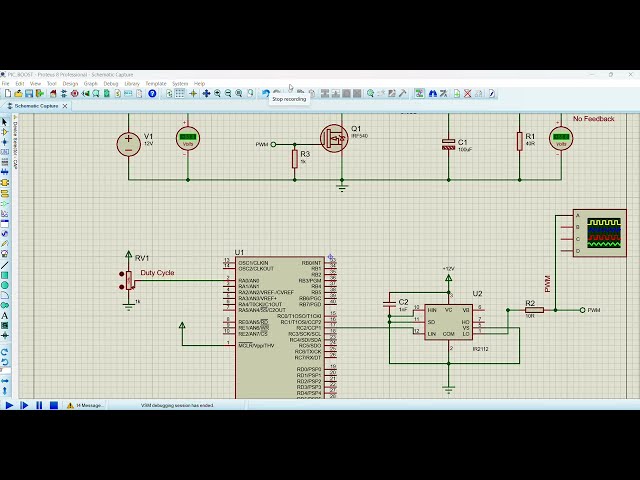This screenshot has width=640, height=480.
Task: Select the IR2112 U2 driver chip
Action: coord(449,322)
